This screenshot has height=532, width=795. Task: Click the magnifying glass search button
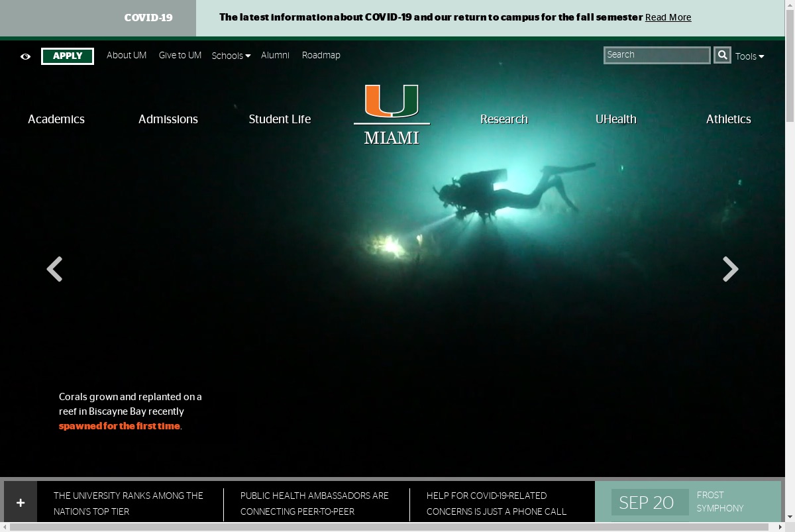pos(722,55)
